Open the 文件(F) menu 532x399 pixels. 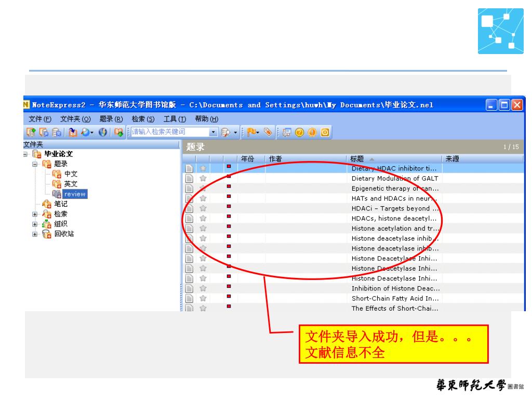[x=40, y=119]
